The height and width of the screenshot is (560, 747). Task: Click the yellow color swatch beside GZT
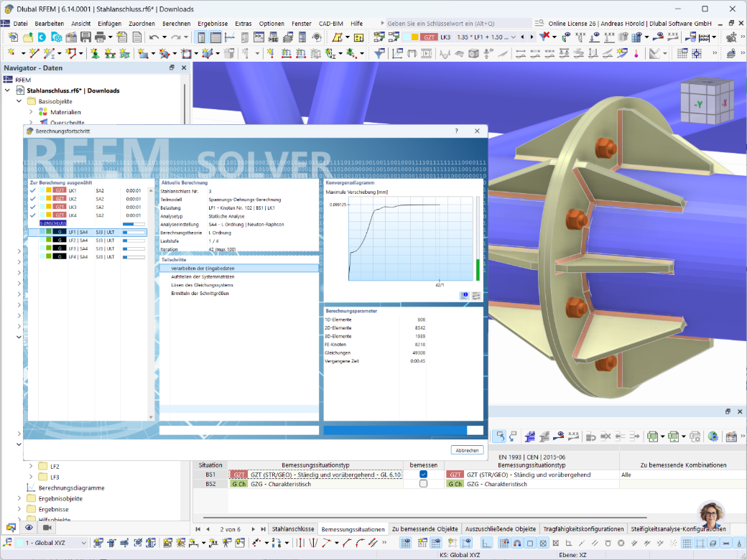[x=414, y=37]
